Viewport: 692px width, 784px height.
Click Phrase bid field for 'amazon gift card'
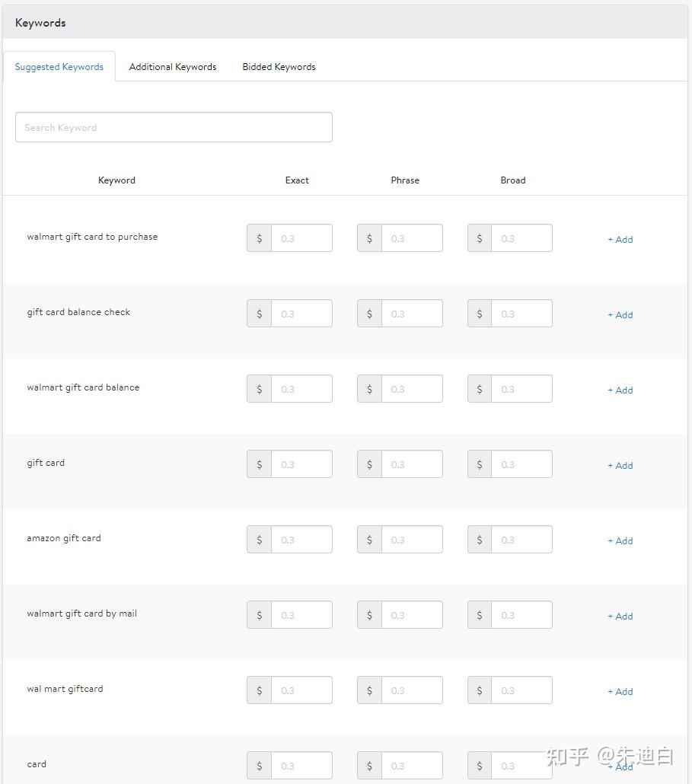411,540
